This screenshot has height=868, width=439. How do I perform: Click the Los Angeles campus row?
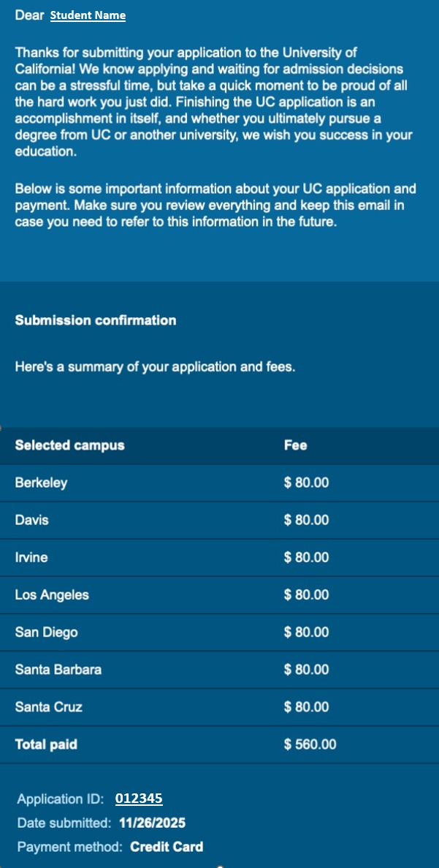(x=52, y=595)
